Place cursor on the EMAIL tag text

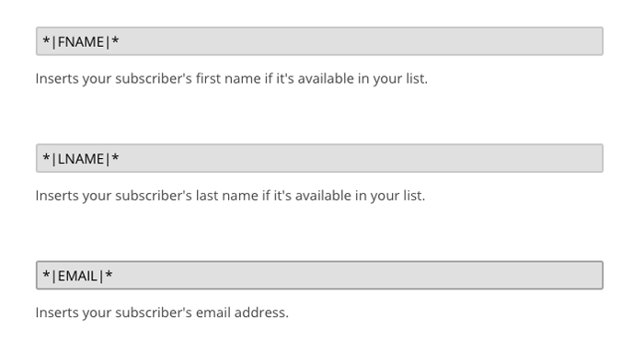[x=77, y=276]
